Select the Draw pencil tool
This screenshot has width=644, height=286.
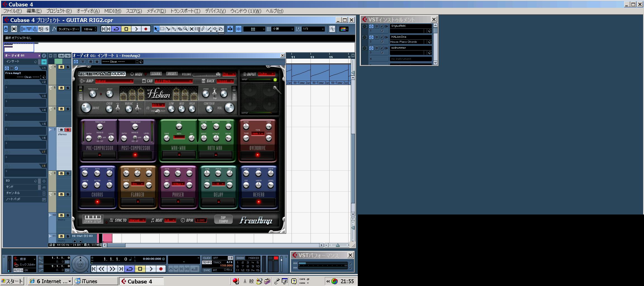203,29
